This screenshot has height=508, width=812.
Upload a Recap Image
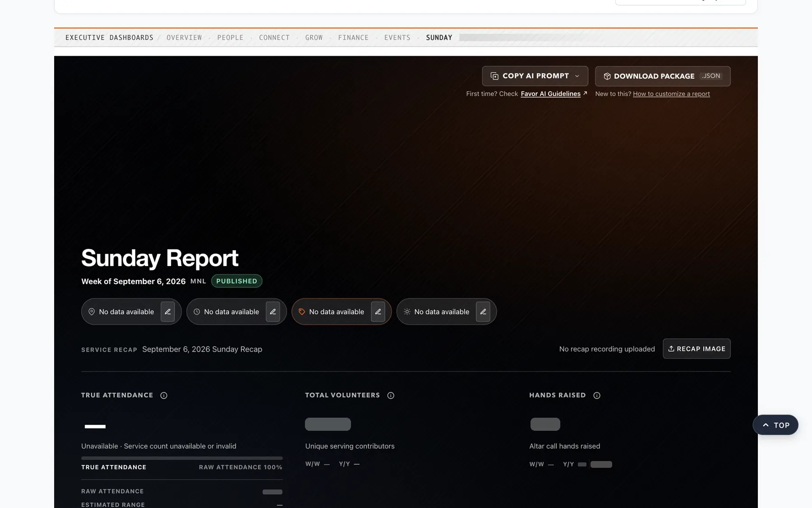pos(697,349)
